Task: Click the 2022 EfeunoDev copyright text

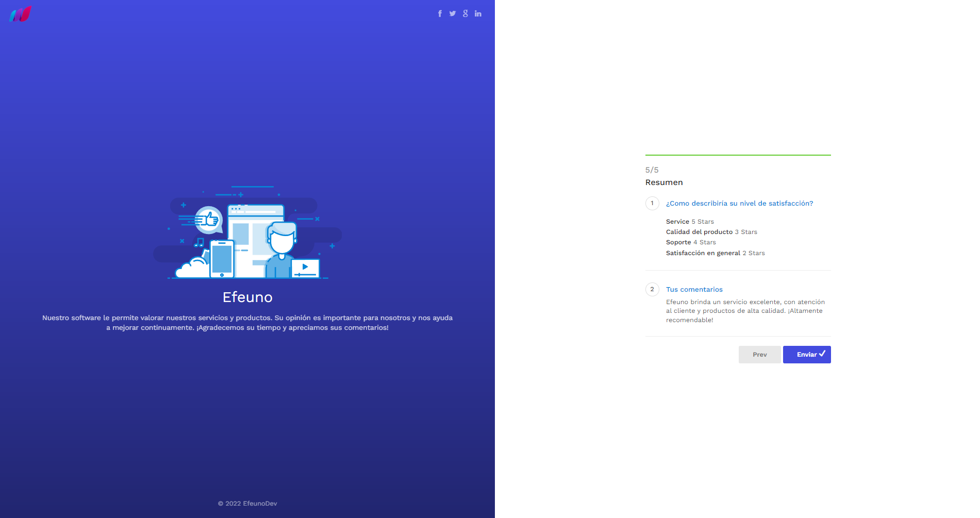Action: pyautogui.click(x=247, y=504)
